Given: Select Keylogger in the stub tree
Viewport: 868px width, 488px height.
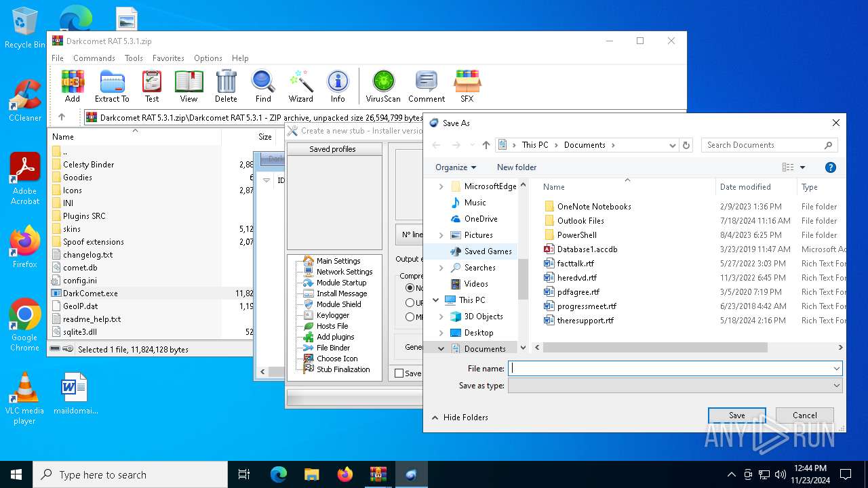Looking at the screenshot, I should (333, 315).
